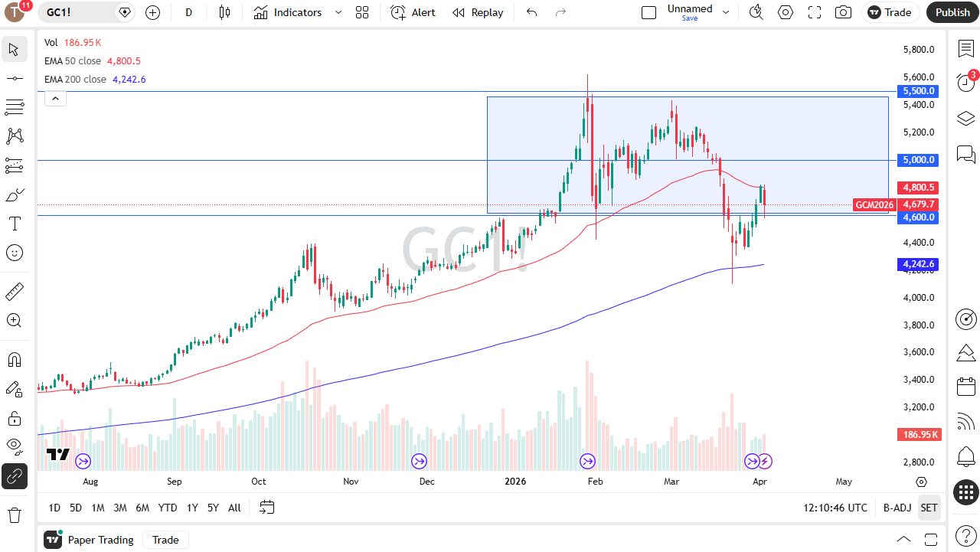The image size is (980, 552).
Task: Click the Publish button
Action: point(952,12)
